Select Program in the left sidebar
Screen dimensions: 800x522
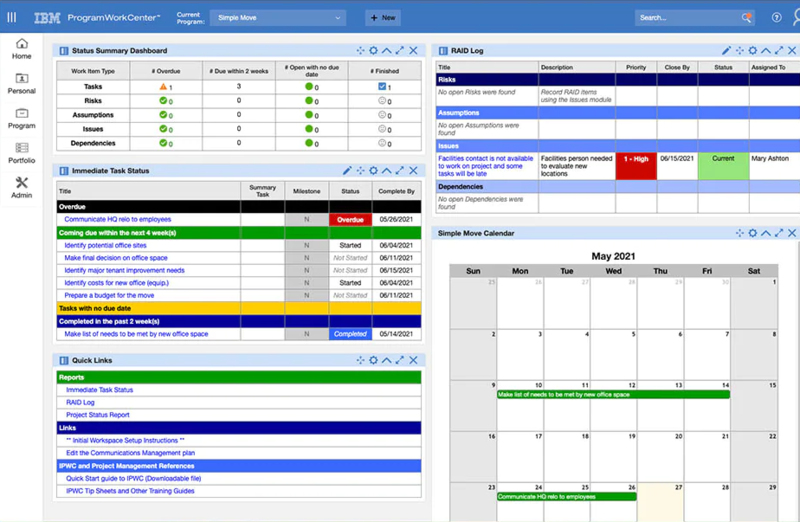tap(22, 119)
